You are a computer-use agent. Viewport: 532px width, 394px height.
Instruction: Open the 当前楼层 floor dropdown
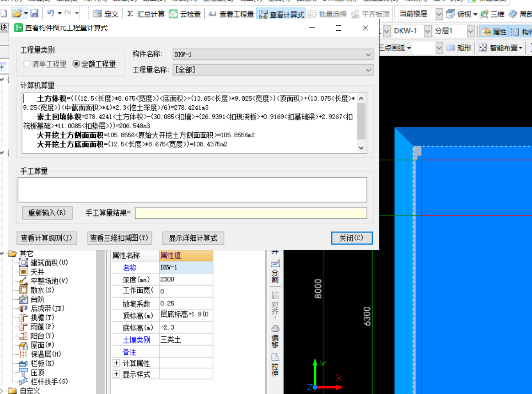pyautogui.click(x=439, y=14)
